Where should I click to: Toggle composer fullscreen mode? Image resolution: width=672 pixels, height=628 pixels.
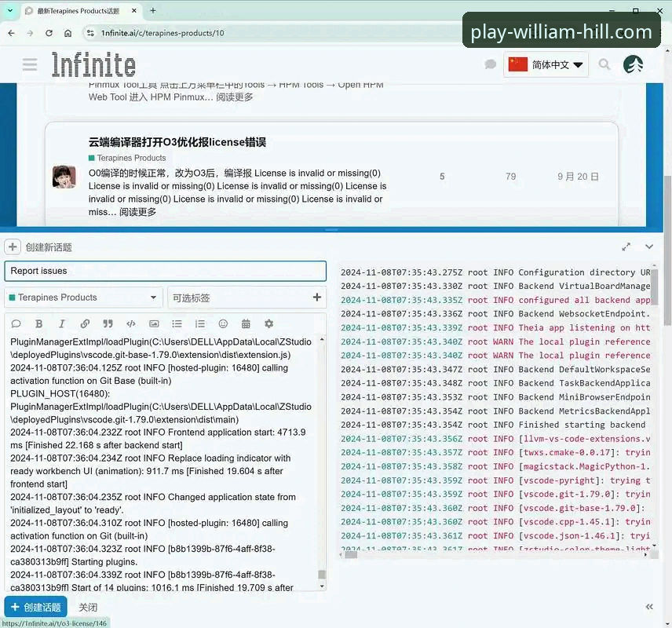click(x=626, y=247)
